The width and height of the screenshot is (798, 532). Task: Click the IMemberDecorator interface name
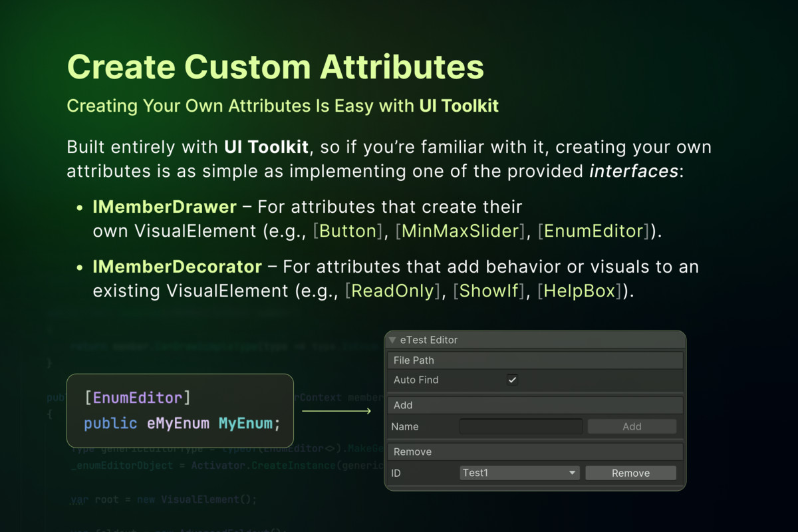pos(177,267)
